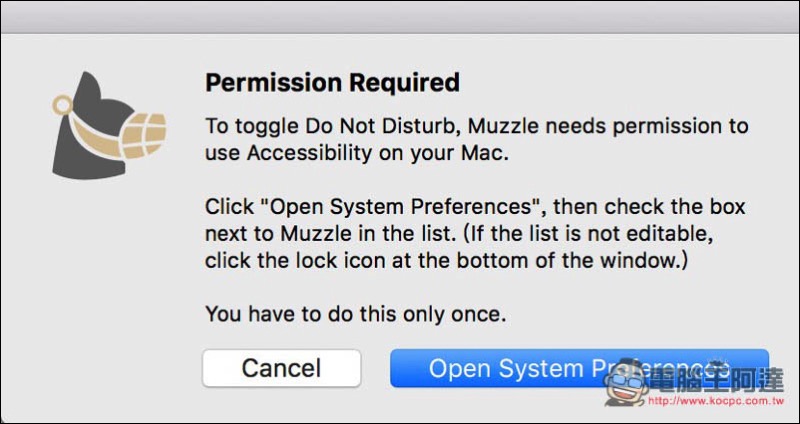Click the "To toggle Do Not Disturb" sentence start
The image size is (800, 424).
coord(334,126)
